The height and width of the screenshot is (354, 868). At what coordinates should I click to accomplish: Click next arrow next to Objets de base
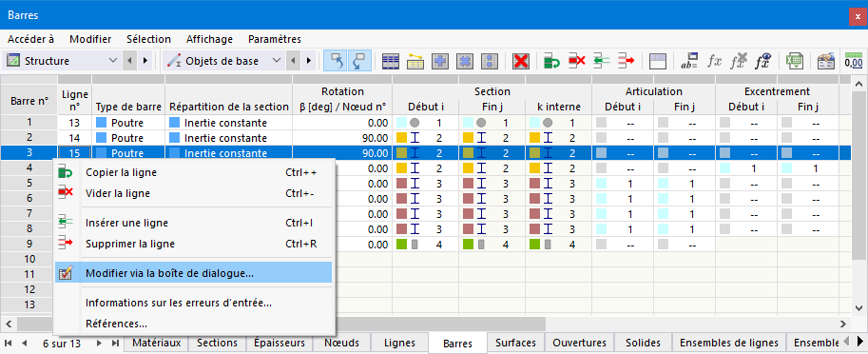[309, 61]
